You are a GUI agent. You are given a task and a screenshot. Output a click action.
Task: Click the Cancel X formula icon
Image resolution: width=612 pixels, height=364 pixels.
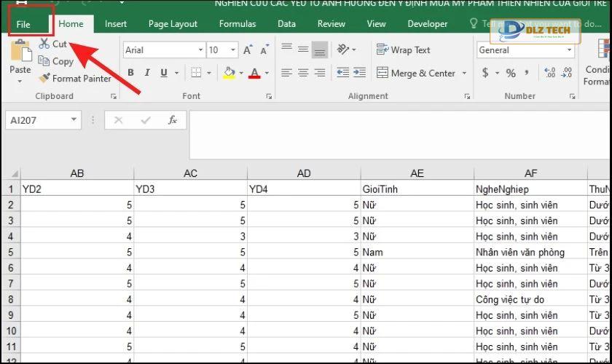[118, 120]
